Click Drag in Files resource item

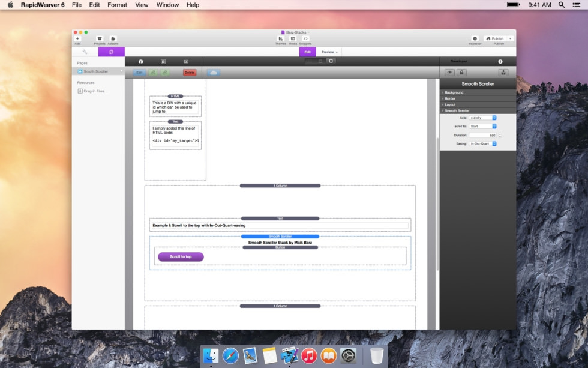92,91
